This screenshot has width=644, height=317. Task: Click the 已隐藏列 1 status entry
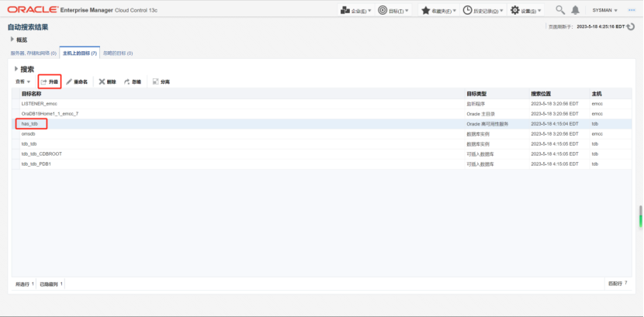51,284
